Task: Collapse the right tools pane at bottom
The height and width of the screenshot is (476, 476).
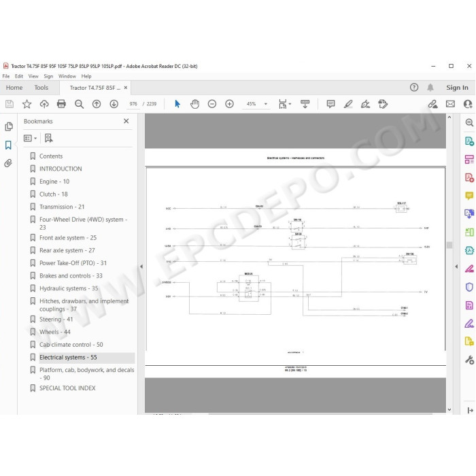Action: [471, 410]
